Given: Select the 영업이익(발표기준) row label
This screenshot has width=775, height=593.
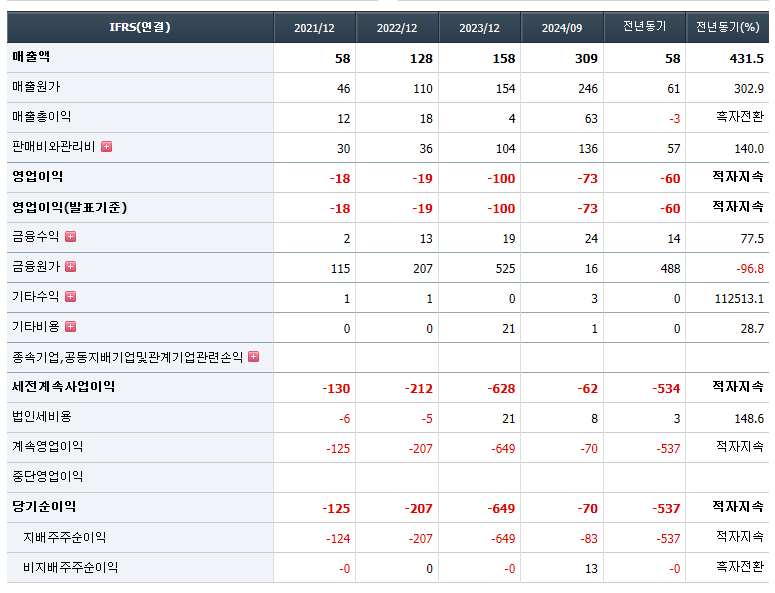Looking at the screenshot, I should pyautogui.click(x=70, y=207).
